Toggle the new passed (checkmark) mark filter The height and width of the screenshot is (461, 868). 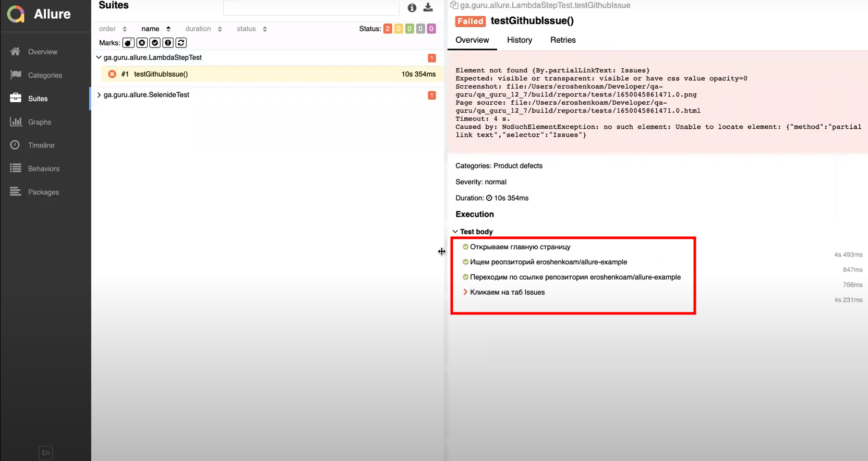pos(155,43)
